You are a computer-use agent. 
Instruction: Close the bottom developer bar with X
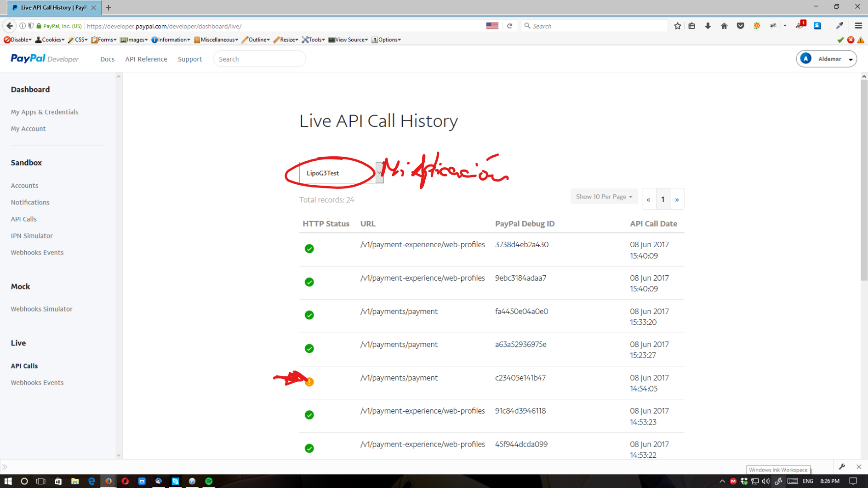pyautogui.click(x=859, y=467)
